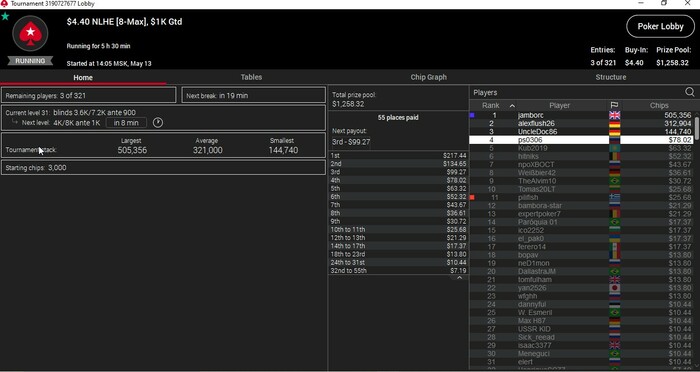The height and width of the screenshot is (372, 700).
Task: Collapse the payout list with chevron
Action: point(459,278)
